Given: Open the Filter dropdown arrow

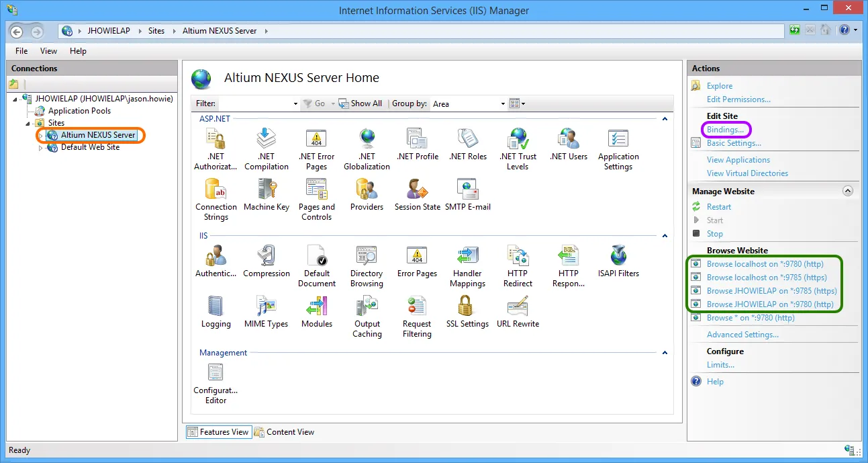Looking at the screenshot, I should pyautogui.click(x=295, y=104).
